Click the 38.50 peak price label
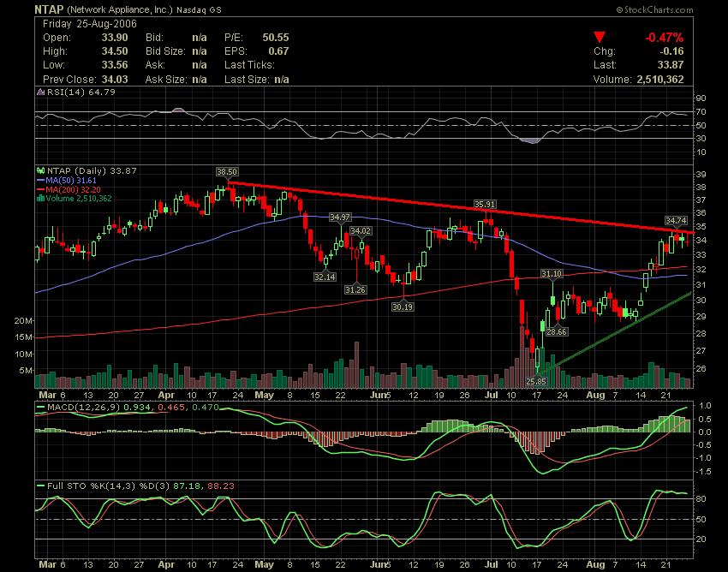Screen dimensions: 728x572 click(x=227, y=172)
